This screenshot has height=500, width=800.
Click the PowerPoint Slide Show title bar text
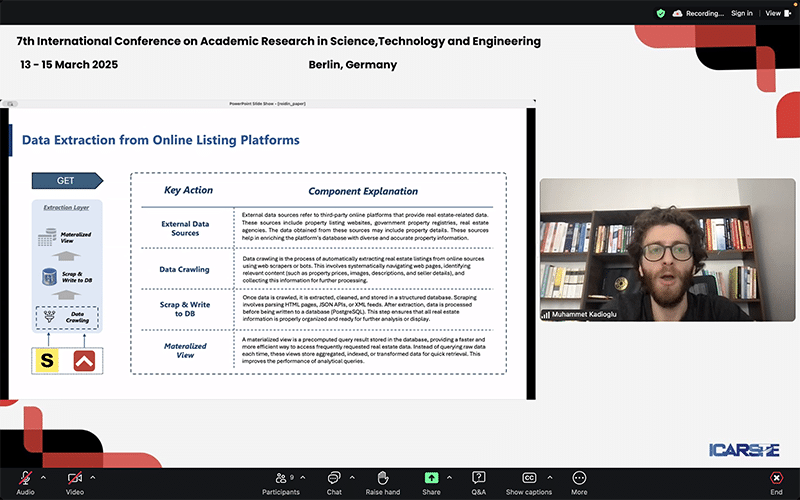267,104
